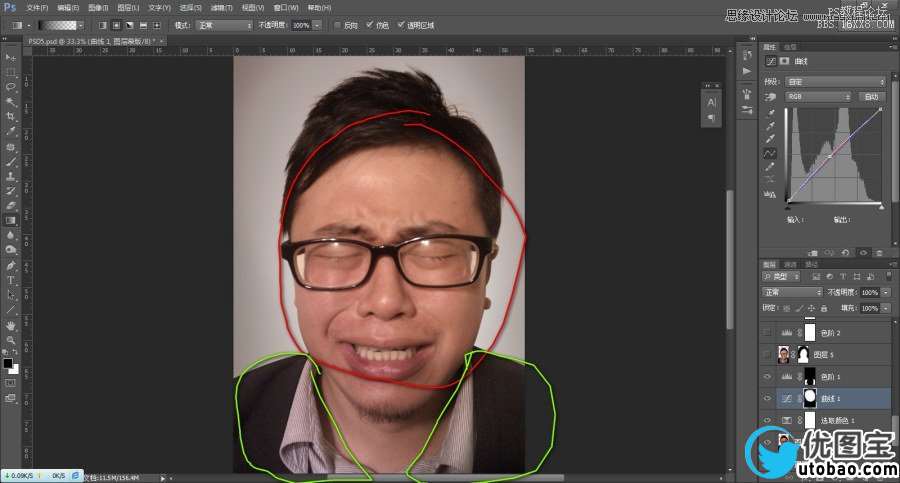
Task: Open the Curves preset 自定 dropdown
Action: pos(836,82)
